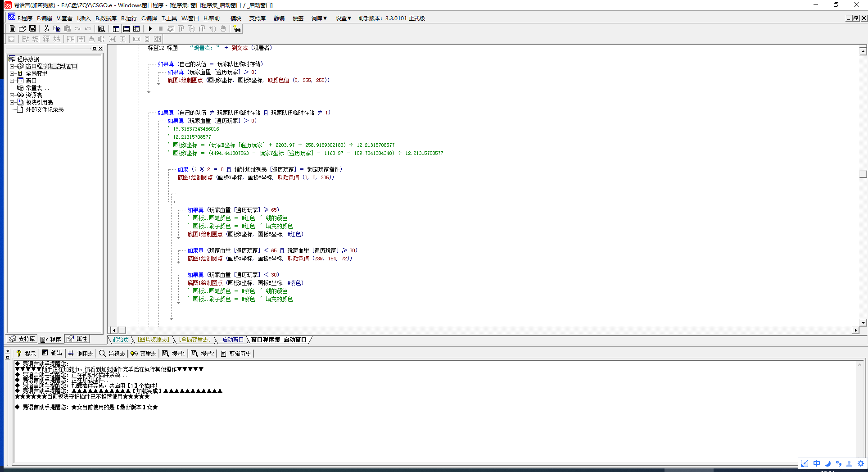The height and width of the screenshot is (472, 868).
Task: Switch to the 程序 panel tab
Action: (x=51, y=339)
